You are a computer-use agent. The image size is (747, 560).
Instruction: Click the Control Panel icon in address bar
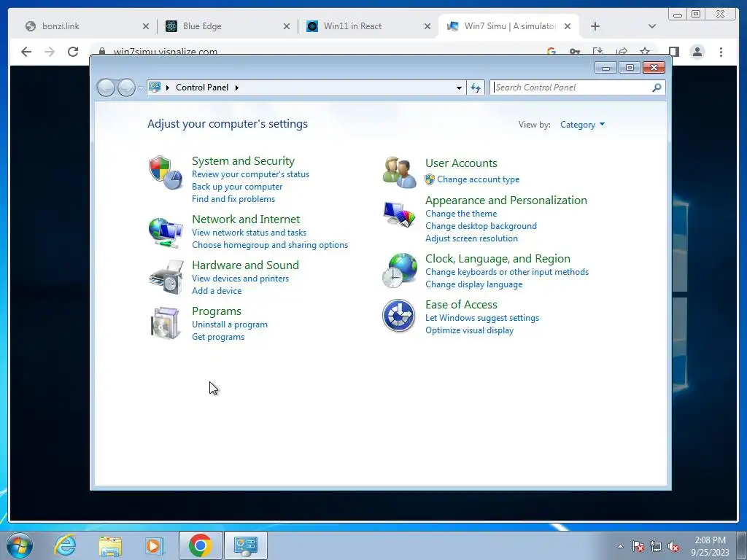[155, 87]
